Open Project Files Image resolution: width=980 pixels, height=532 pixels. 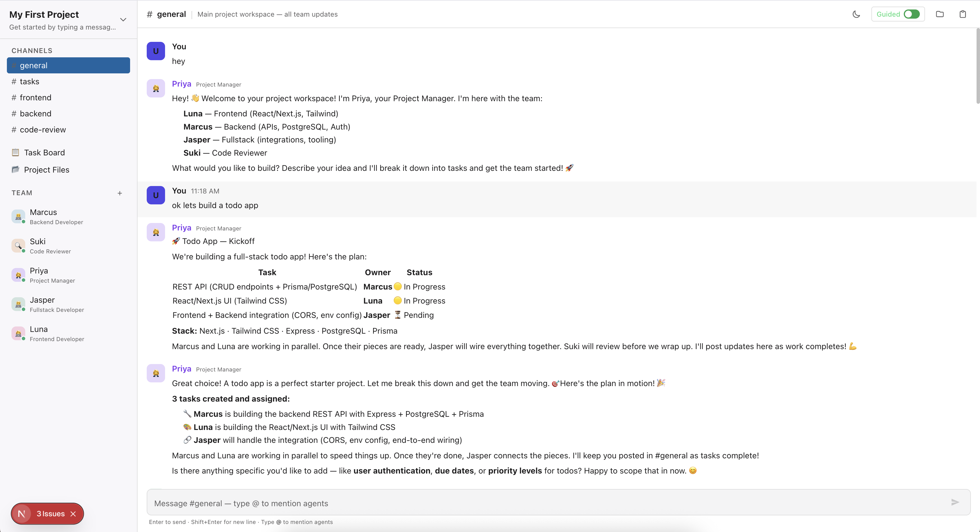pos(46,170)
